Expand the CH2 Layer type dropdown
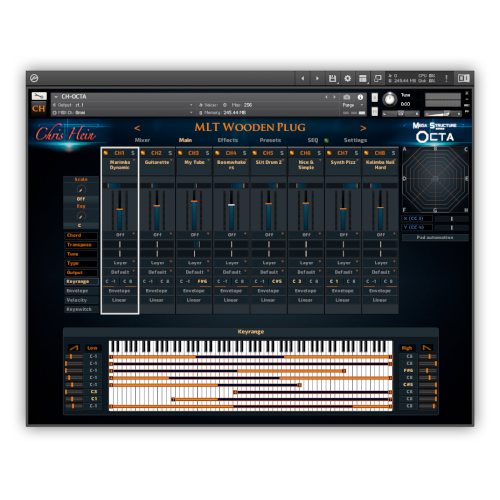The height and width of the screenshot is (500, 500). coord(157,263)
